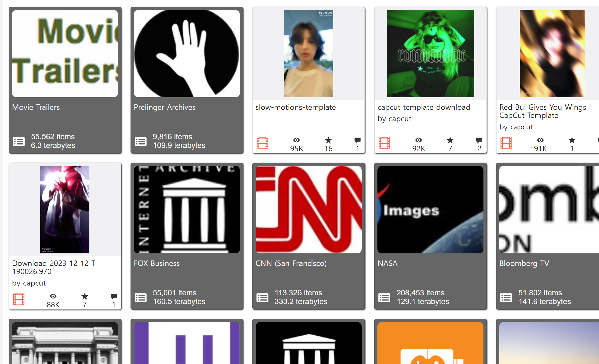The image size is (599, 364).
Task: Open the Prelinger Archives title link
Action: point(165,107)
